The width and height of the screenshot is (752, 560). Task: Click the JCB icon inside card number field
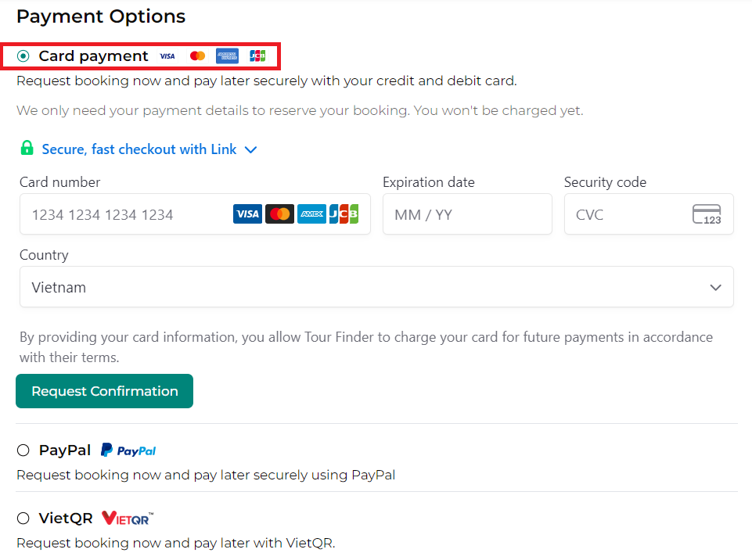click(344, 214)
